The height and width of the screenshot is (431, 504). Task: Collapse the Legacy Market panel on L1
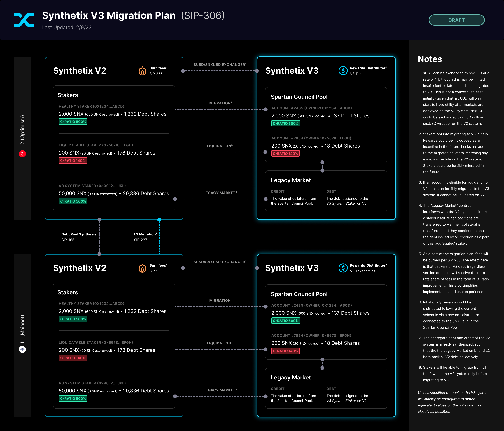point(291,378)
